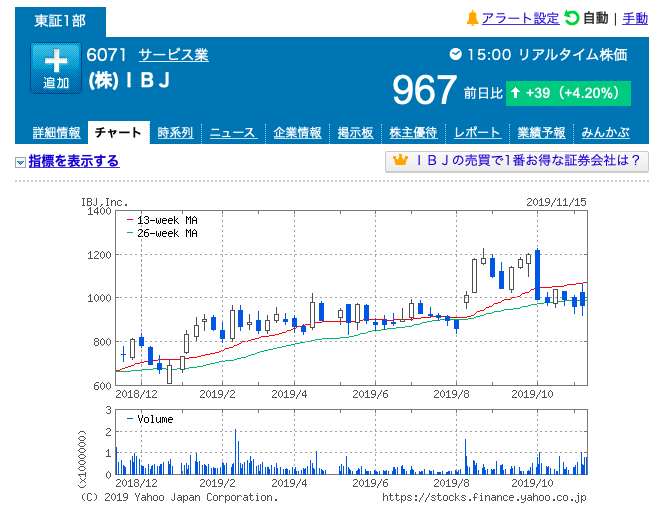Click the company name (株)ＩＢＪ
This screenshot has height=512, width=658.
pos(129,80)
